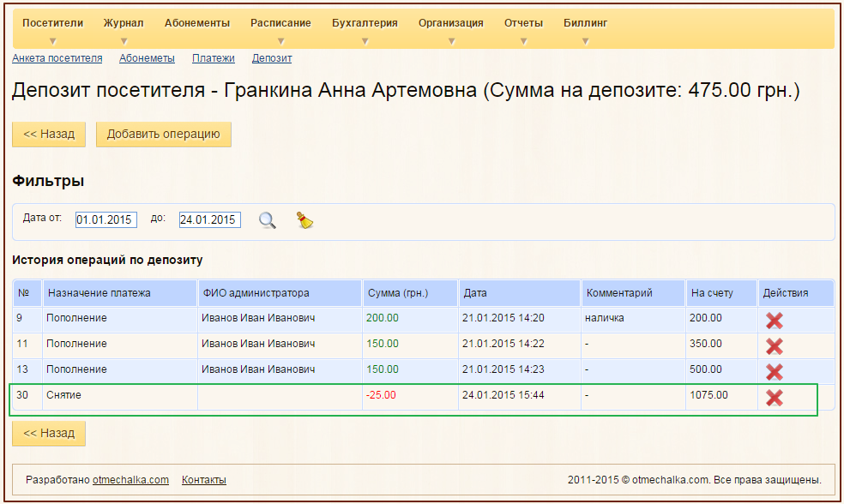
Task: Expand the Бухгалтерия menu arrow
Action: (x=365, y=41)
